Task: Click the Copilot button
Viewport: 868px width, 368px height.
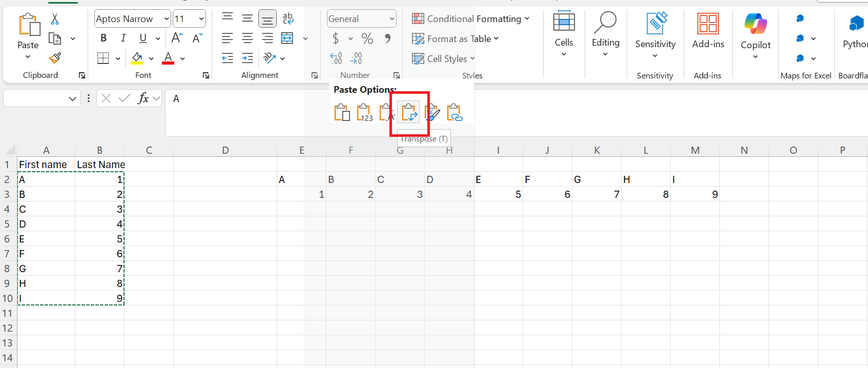Action: tap(756, 35)
